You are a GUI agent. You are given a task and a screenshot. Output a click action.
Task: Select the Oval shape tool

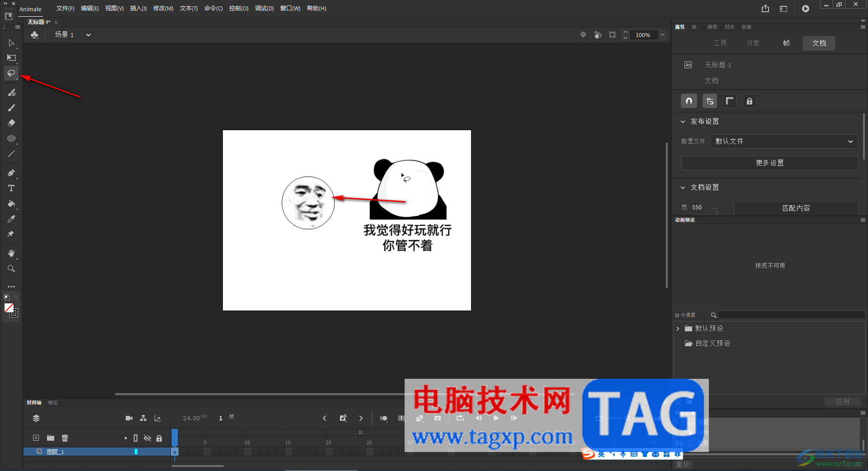point(11,138)
